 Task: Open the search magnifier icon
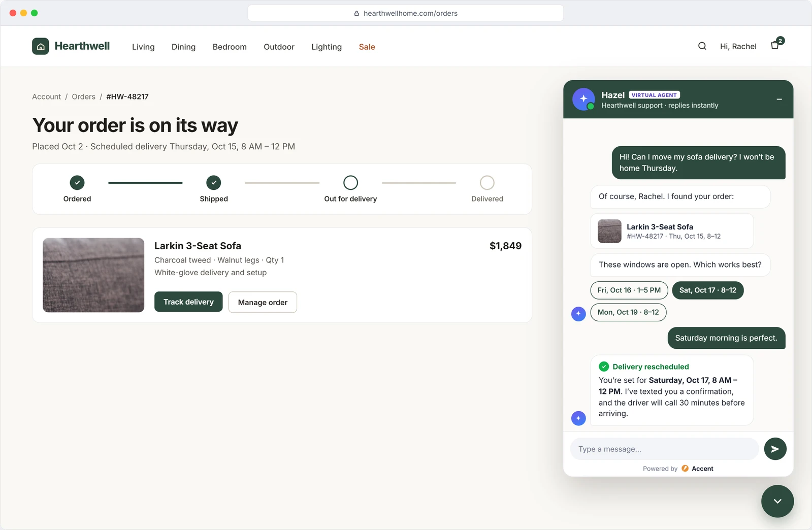[x=702, y=46]
